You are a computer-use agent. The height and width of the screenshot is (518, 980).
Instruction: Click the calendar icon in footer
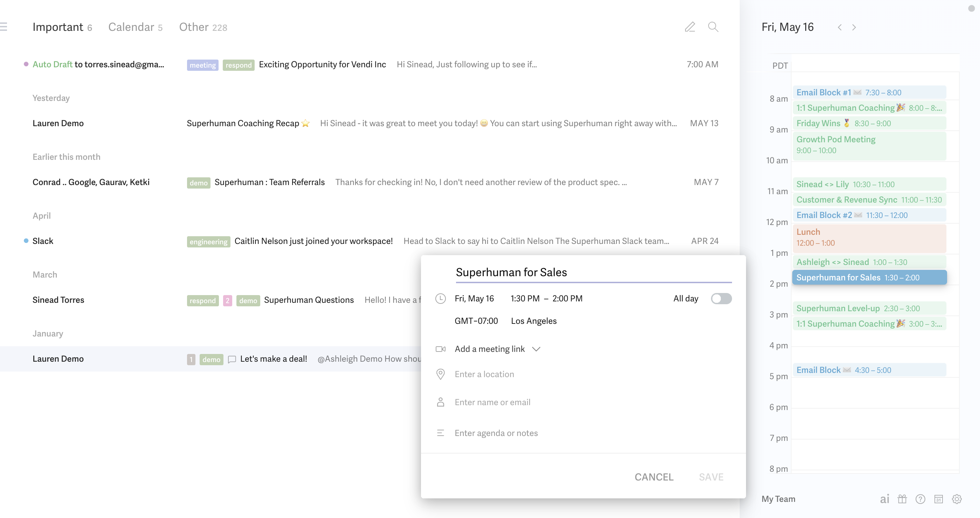click(x=939, y=499)
